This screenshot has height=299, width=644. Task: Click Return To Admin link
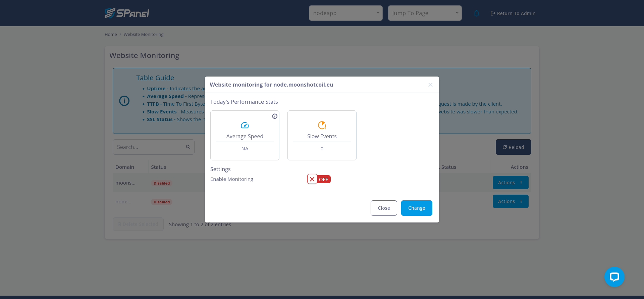[513, 13]
